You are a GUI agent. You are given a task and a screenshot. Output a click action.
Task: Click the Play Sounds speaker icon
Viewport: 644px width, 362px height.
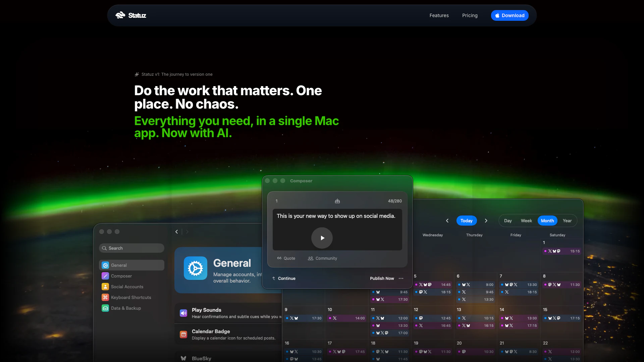(x=183, y=313)
